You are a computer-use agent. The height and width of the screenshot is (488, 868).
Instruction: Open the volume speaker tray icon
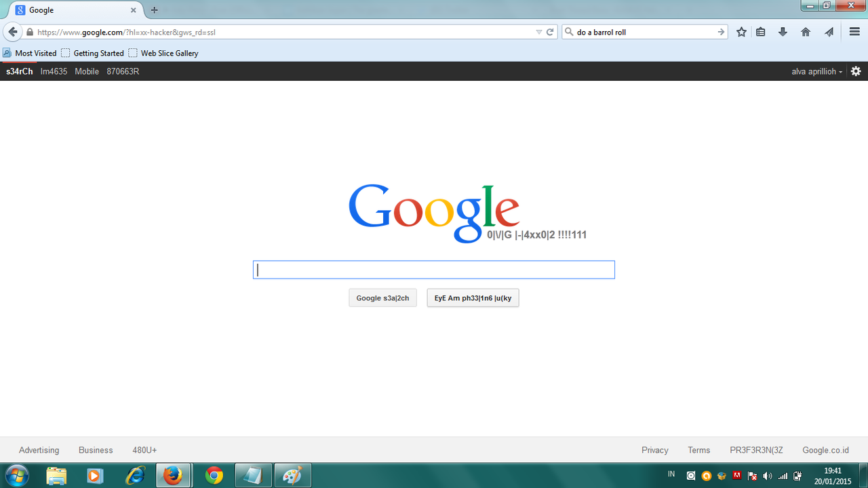pyautogui.click(x=768, y=476)
